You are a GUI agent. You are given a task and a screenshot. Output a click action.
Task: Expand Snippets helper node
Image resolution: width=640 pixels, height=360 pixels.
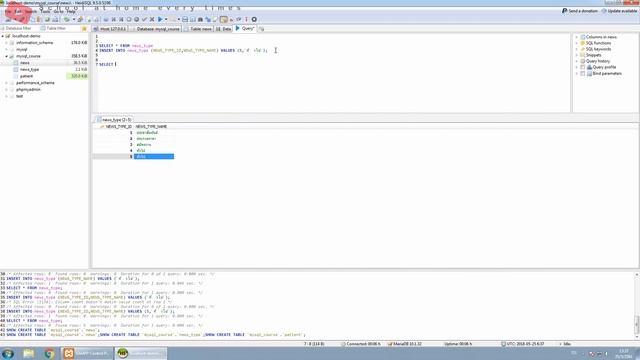point(577,55)
